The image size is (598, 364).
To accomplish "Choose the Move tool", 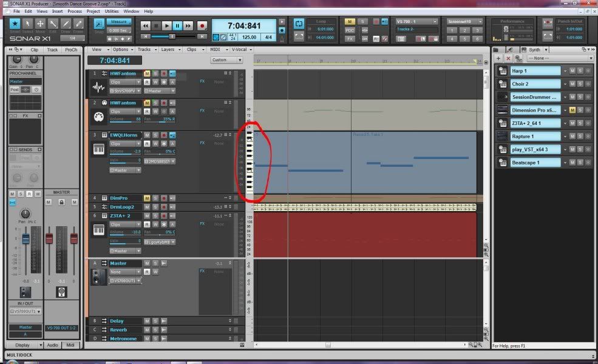I will 40,25.
